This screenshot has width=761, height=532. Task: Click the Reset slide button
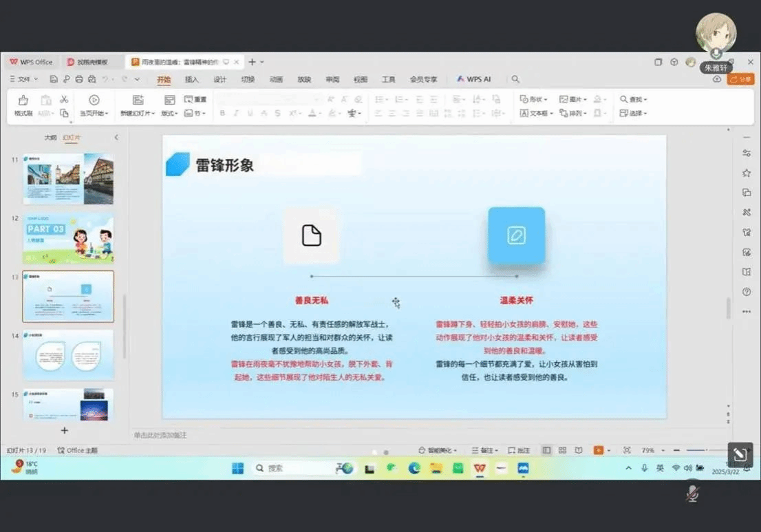(195, 99)
